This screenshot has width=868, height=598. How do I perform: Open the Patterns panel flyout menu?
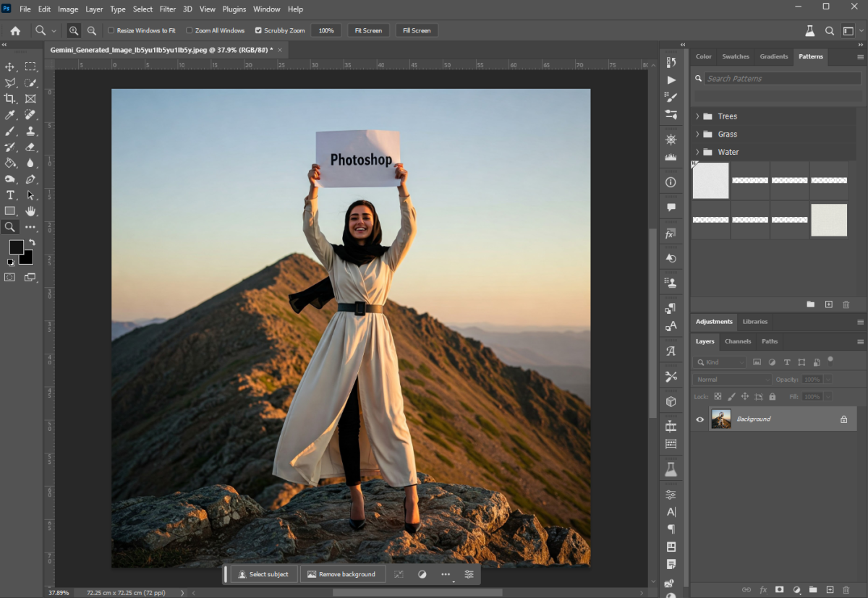[x=860, y=56]
